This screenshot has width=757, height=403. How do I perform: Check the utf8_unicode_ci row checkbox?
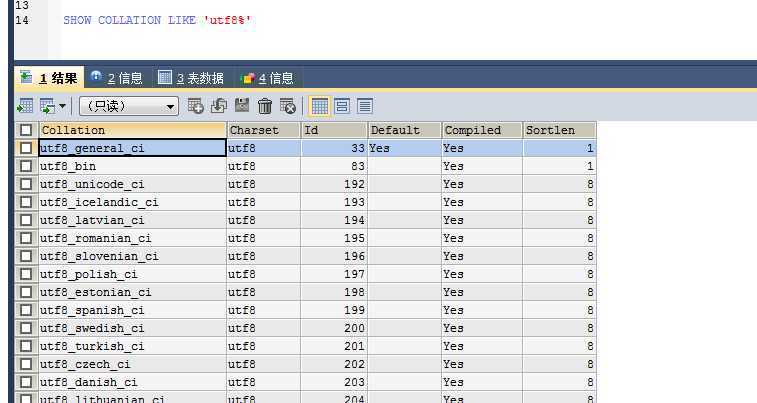pyautogui.click(x=26, y=184)
